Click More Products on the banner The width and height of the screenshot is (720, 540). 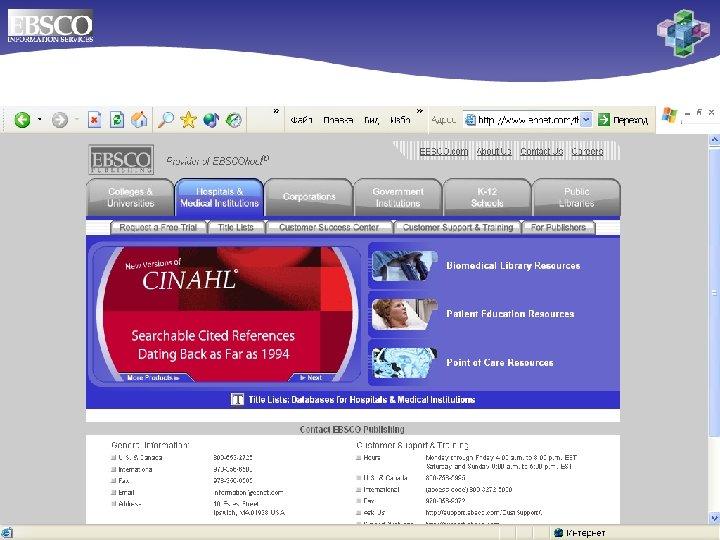coord(153,377)
